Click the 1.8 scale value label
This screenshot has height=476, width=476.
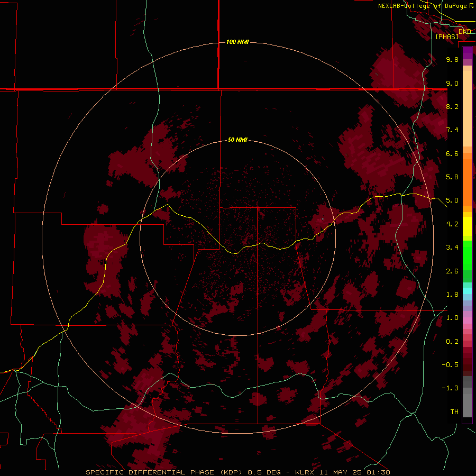452,295
